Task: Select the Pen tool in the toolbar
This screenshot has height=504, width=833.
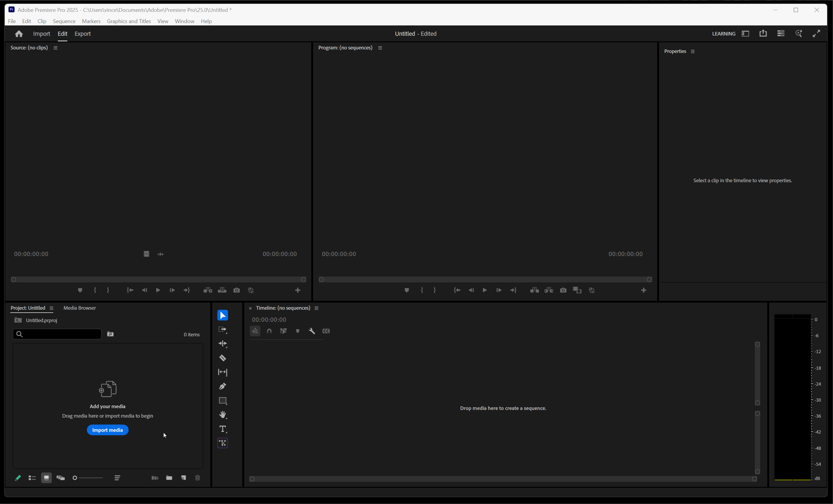Action: point(223,387)
